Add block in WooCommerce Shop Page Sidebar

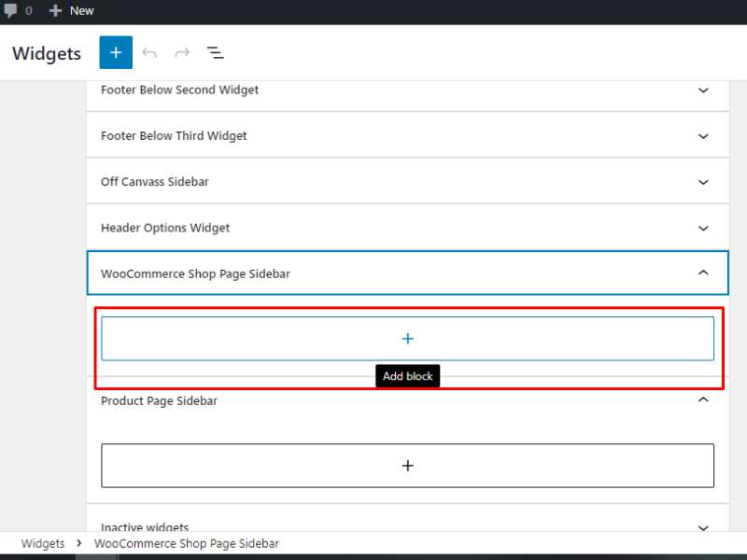click(407, 339)
